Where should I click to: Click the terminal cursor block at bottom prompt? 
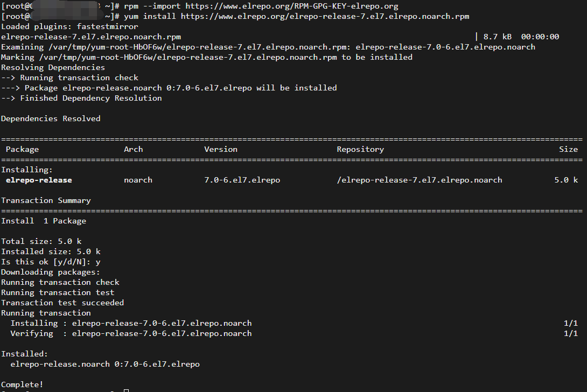coord(126,390)
